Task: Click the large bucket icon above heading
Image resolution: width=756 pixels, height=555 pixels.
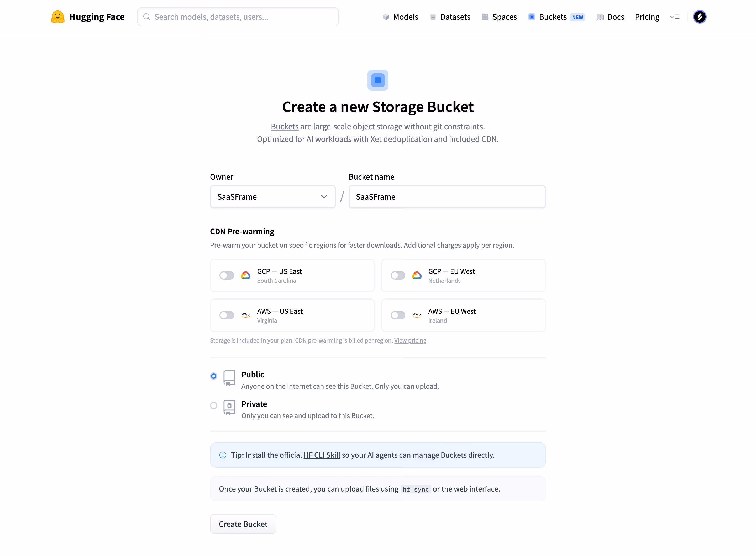Action: click(378, 80)
